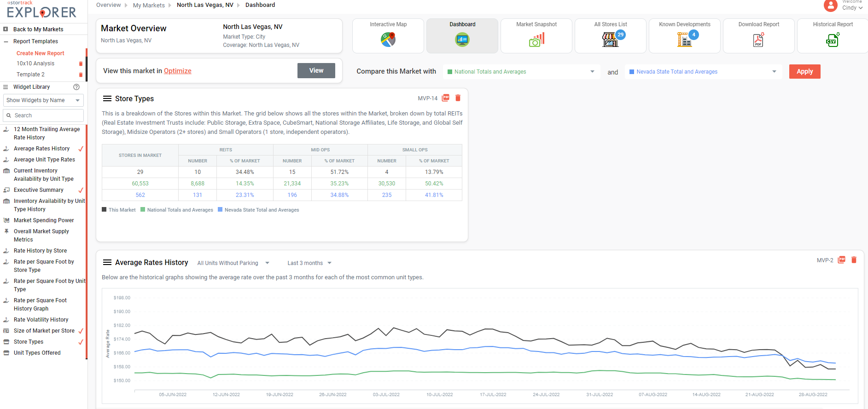This screenshot has height=409, width=868.
Task: Toggle the Average Rates History widget checkmark
Action: (x=81, y=149)
